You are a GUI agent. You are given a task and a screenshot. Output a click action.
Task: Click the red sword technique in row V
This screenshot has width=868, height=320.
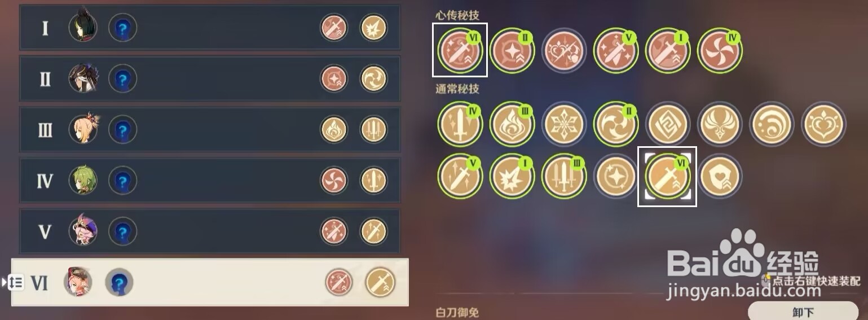pos(334,231)
